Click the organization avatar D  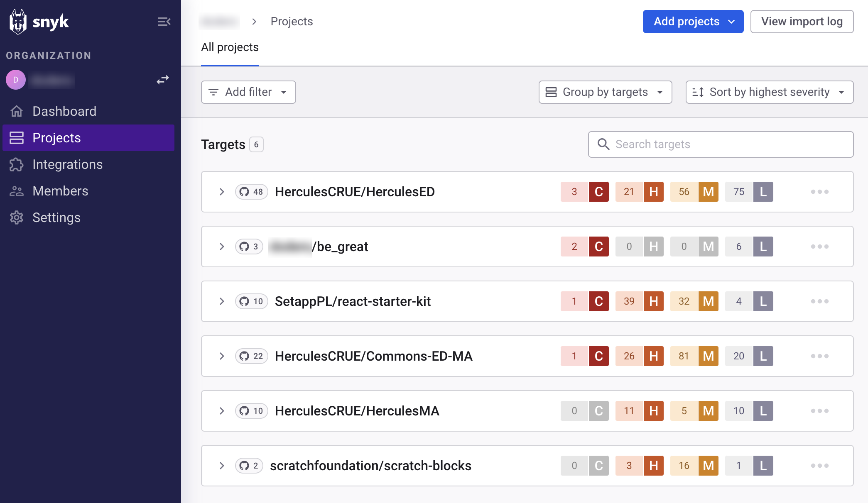[x=16, y=80]
